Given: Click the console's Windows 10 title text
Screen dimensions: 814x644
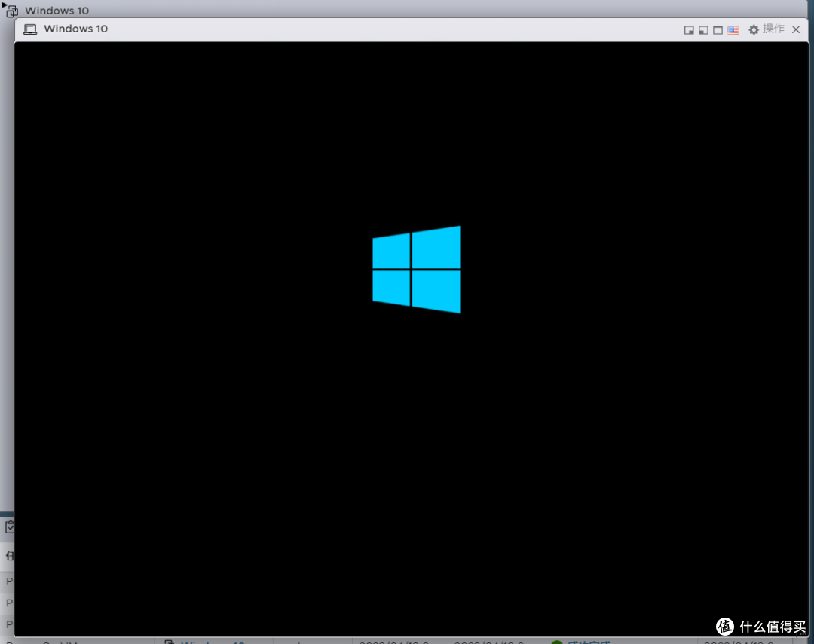Looking at the screenshot, I should click(x=75, y=29).
